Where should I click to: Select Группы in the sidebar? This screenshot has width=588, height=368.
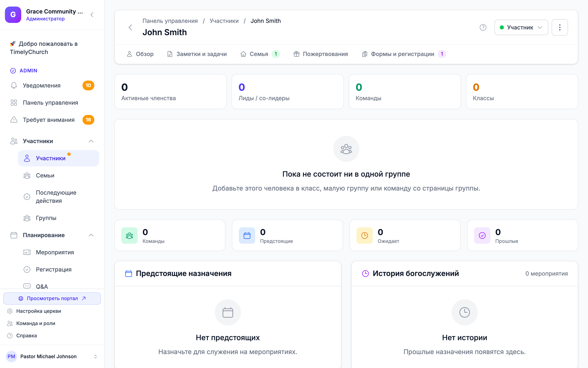coord(59,218)
